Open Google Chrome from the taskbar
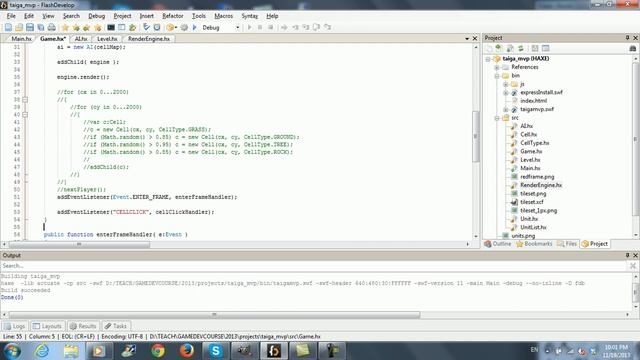The height and width of the screenshot is (360, 640). pyautogui.click(x=158, y=351)
